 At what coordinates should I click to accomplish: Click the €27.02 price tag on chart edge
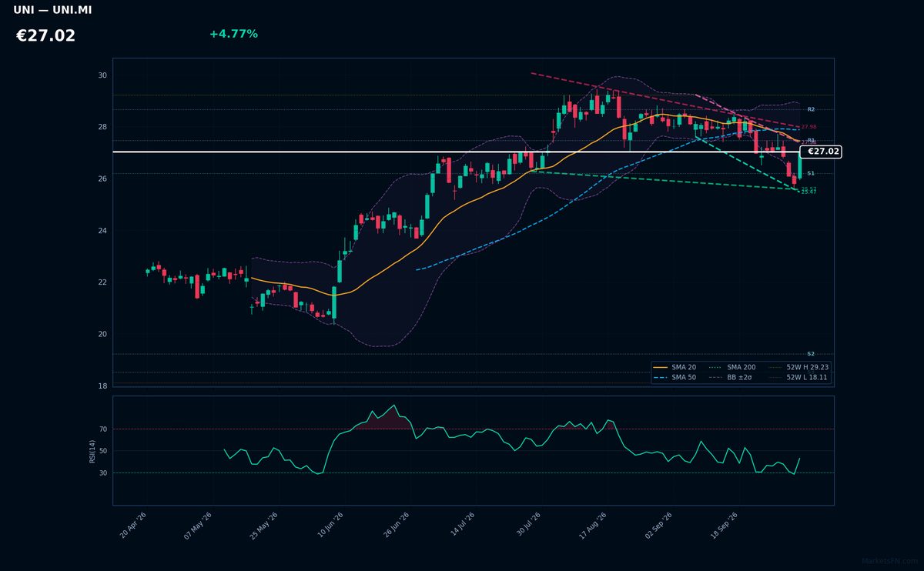tap(822, 152)
